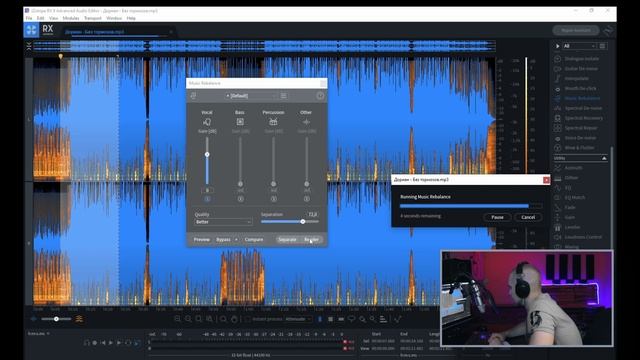Select the Grab hand tool

pyautogui.click(x=234, y=319)
